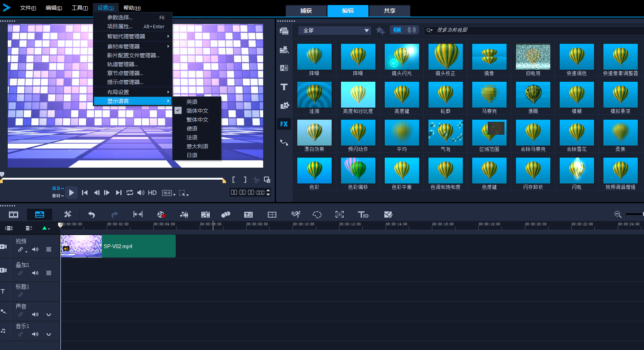
Task: Choose 繁体中文 display language
Action: 197,120
